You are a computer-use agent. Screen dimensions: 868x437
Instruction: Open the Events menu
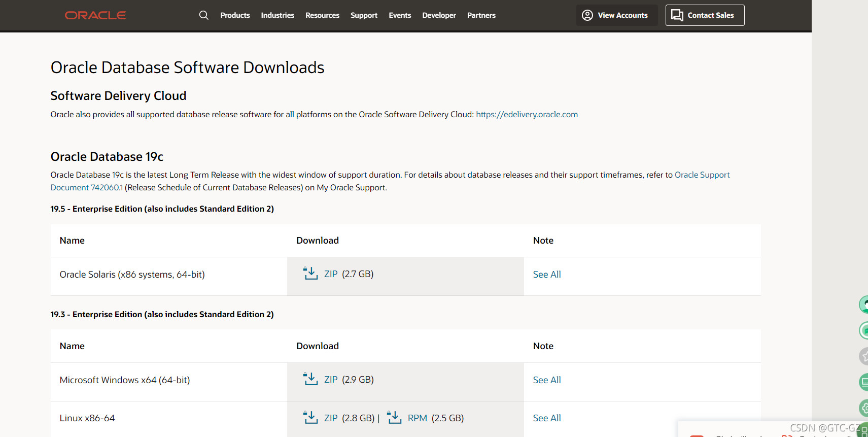click(400, 15)
